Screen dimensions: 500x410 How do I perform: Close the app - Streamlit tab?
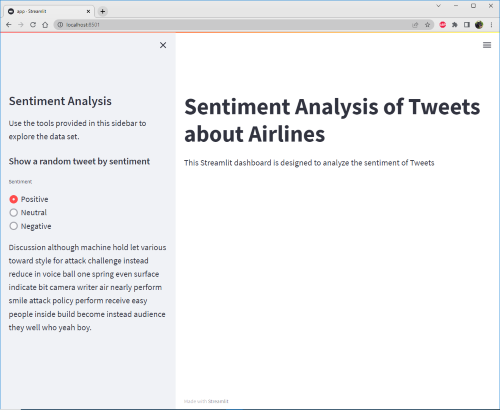pyautogui.click(x=88, y=11)
